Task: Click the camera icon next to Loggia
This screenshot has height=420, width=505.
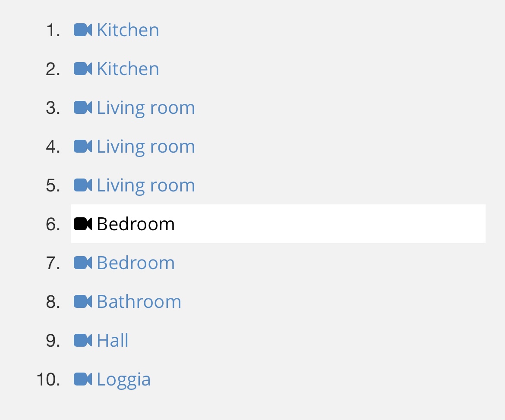Action: [x=83, y=379]
